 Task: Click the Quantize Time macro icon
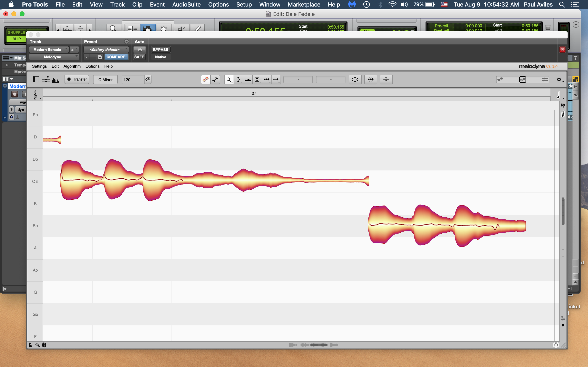pos(371,79)
